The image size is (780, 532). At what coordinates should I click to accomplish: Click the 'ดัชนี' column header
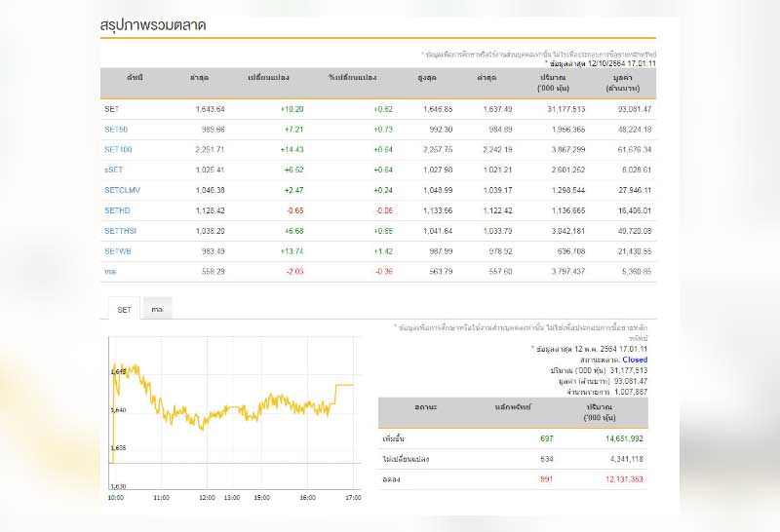(135, 77)
